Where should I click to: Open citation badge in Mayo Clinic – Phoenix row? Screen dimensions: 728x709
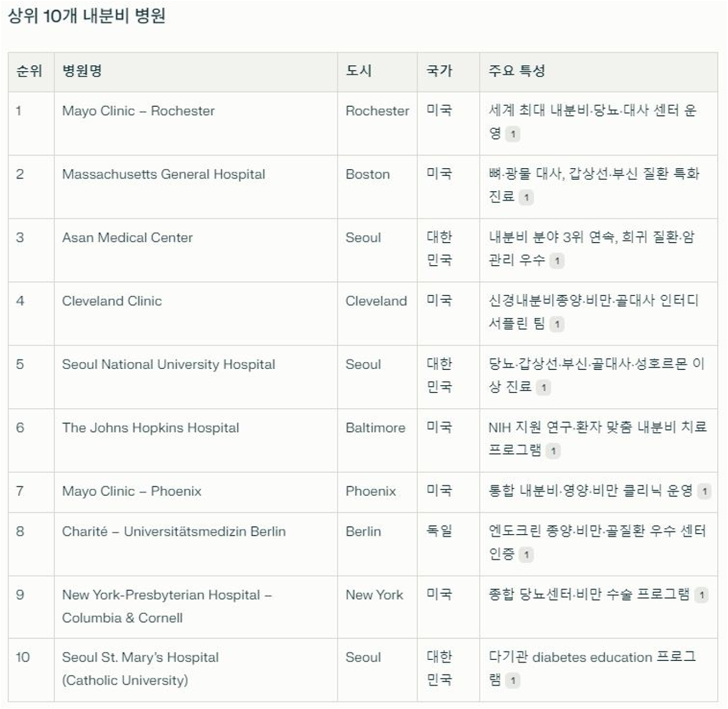(x=704, y=490)
